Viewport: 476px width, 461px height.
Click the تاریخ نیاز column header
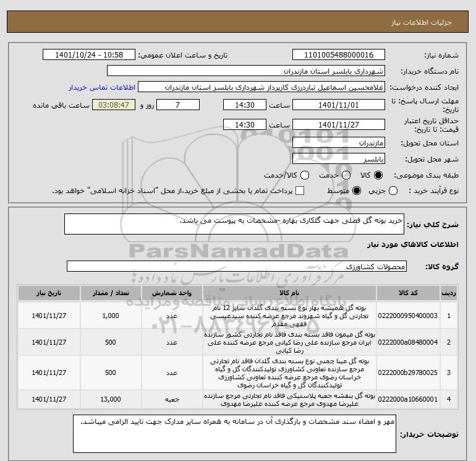[x=49, y=293]
